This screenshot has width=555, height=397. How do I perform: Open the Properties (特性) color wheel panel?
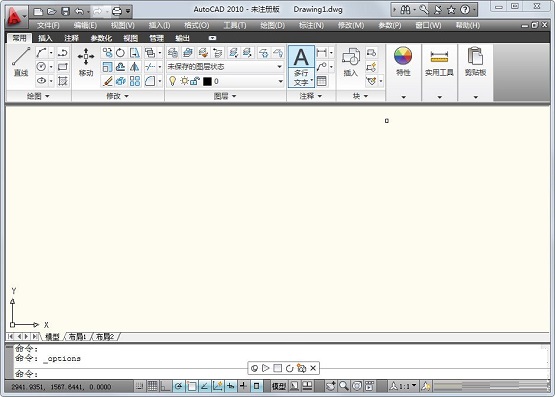coord(403,62)
